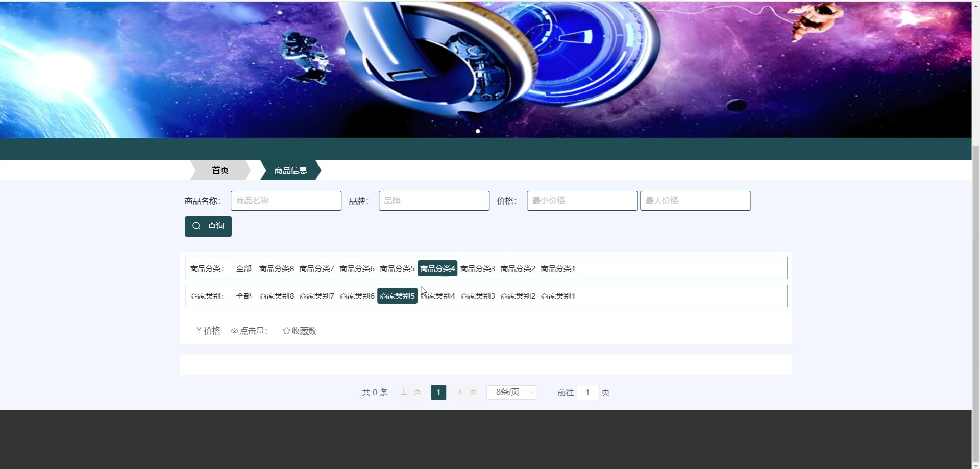Image resolution: width=980 pixels, height=469 pixels.
Task: Click the space banner carousel image
Action: point(485,69)
